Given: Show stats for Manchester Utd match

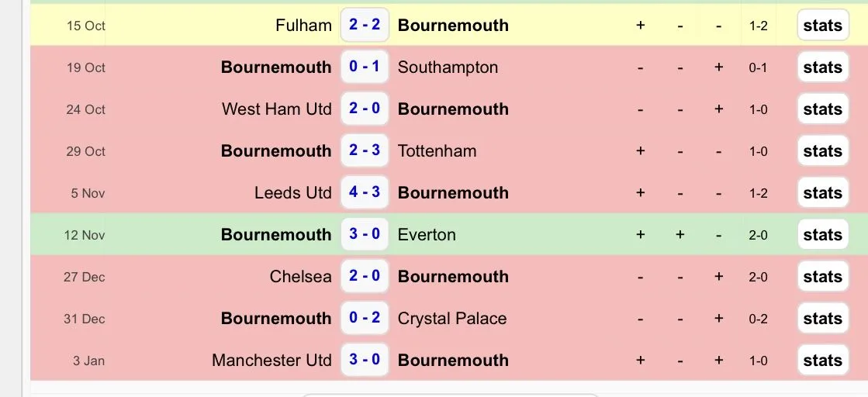Looking at the screenshot, I should coord(822,361).
